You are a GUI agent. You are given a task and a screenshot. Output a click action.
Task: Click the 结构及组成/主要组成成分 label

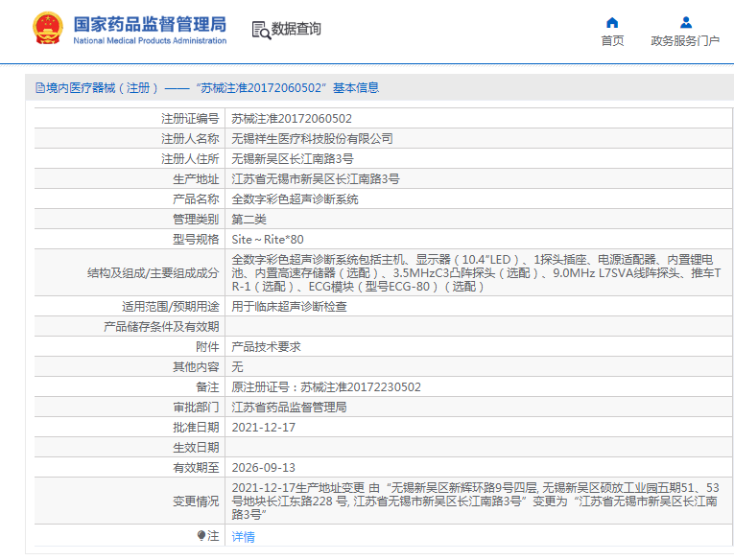click(154, 272)
